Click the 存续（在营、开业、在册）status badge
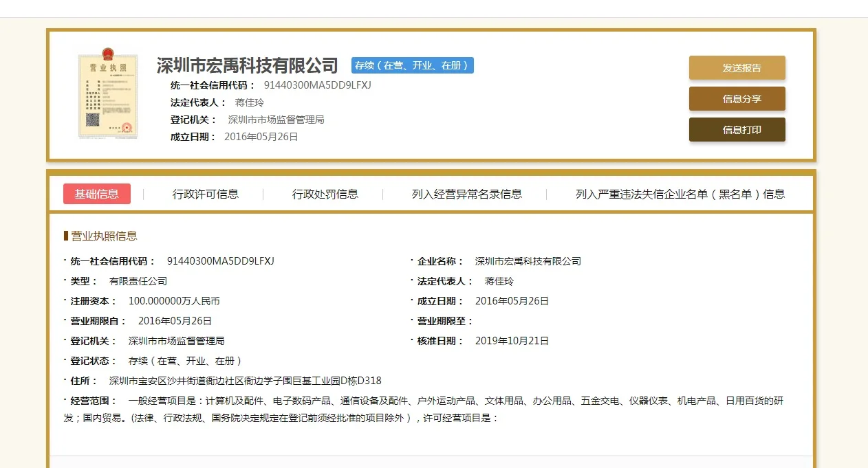This screenshot has width=868, height=468. coord(412,65)
